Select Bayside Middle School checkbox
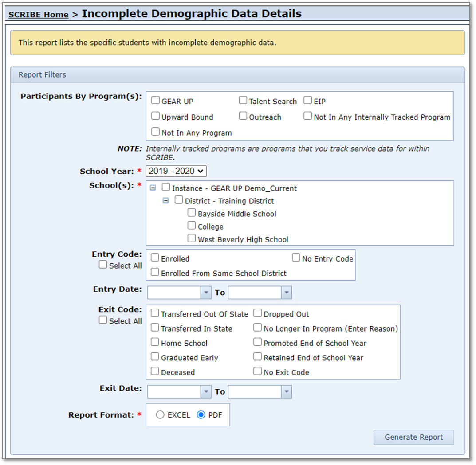The height and width of the screenshot is (465, 476). pos(192,213)
